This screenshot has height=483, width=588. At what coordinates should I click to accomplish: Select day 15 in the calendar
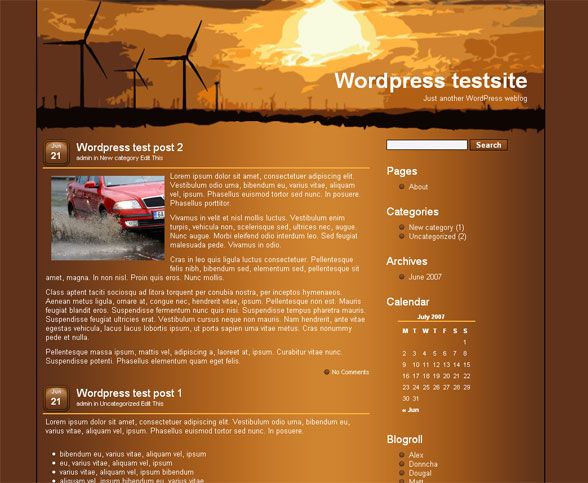[466, 364]
